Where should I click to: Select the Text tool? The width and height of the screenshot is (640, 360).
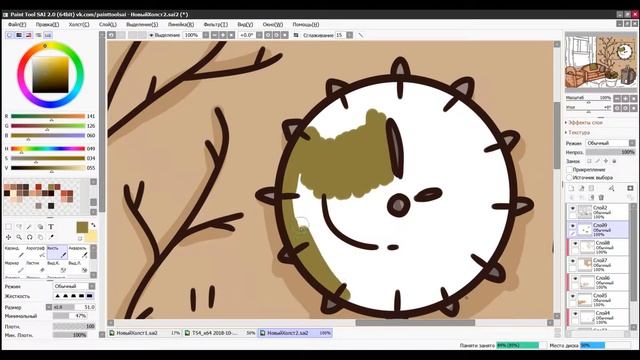click(51, 227)
